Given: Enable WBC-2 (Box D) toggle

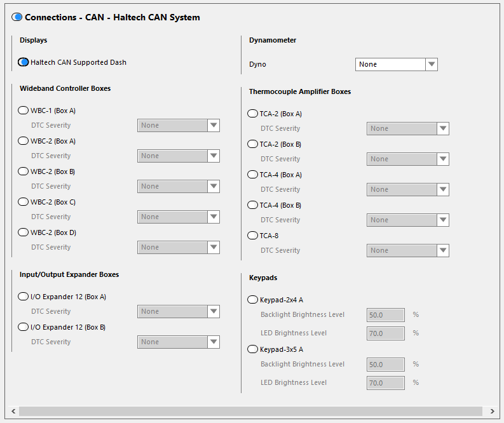Looking at the screenshot, I should [23, 232].
